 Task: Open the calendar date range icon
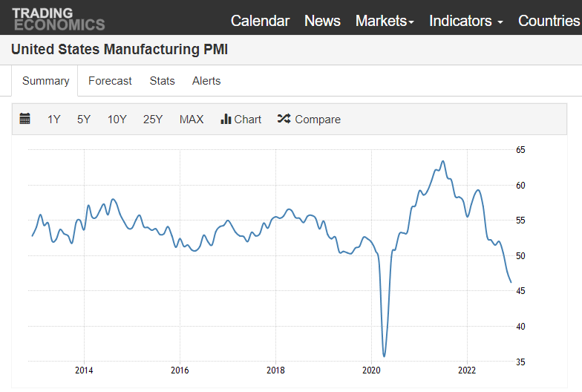click(25, 119)
